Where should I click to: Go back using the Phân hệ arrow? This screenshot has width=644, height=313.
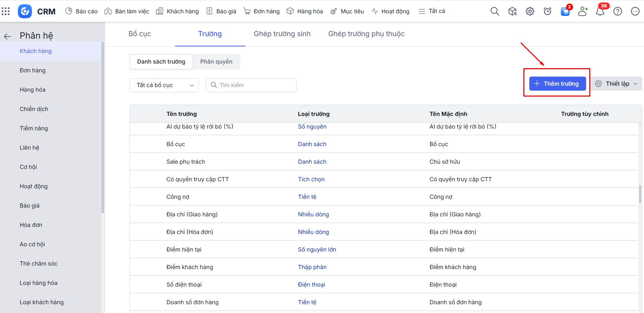click(7, 36)
